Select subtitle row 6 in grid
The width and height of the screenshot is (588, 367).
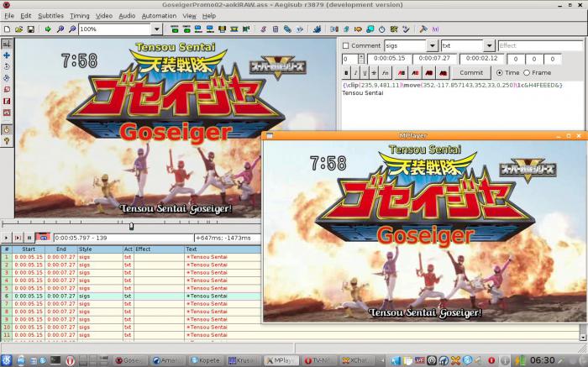click(x=130, y=296)
